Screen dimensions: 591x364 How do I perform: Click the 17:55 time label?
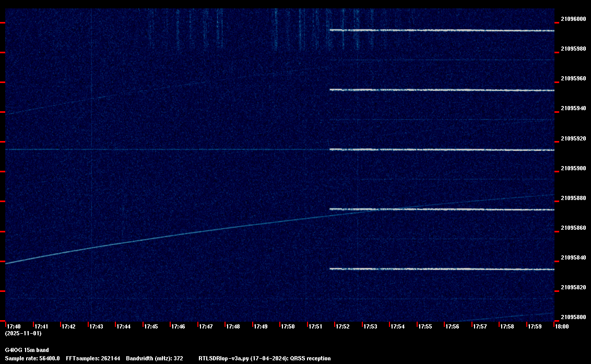point(425,326)
